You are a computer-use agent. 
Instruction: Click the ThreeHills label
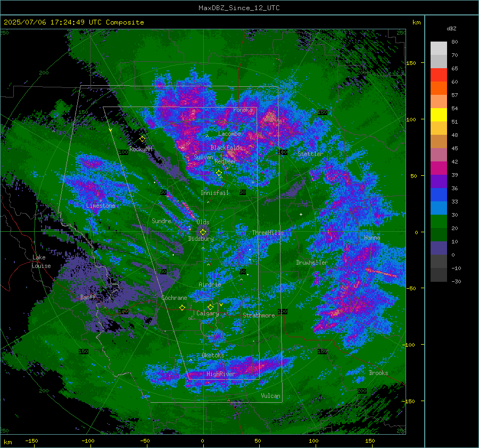pyautogui.click(x=268, y=233)
